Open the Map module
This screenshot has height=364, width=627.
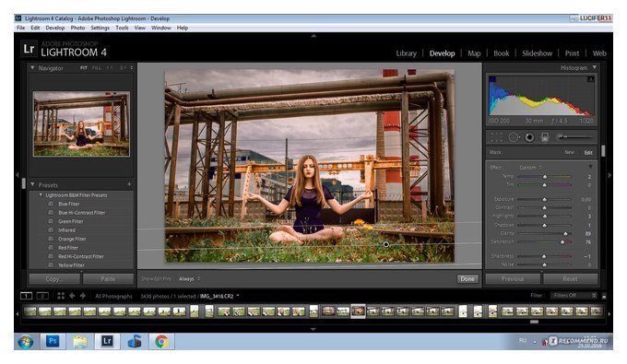point(474,53)
